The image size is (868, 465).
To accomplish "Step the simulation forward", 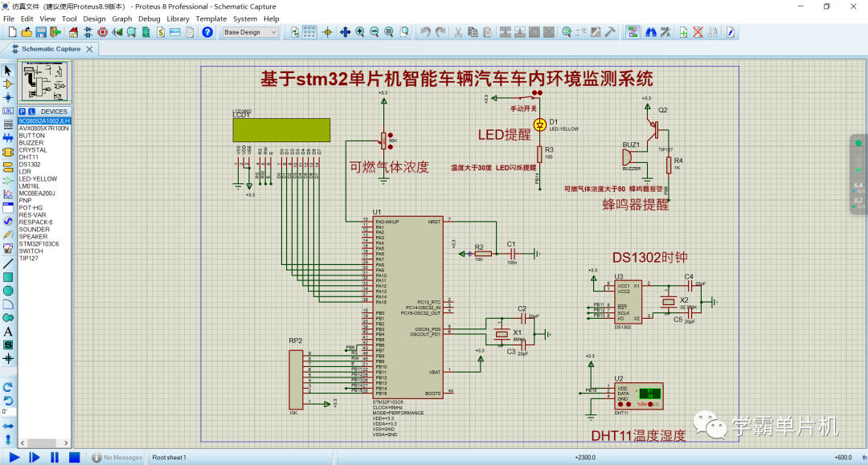I will pyautogui.click(x=35, y=457).
